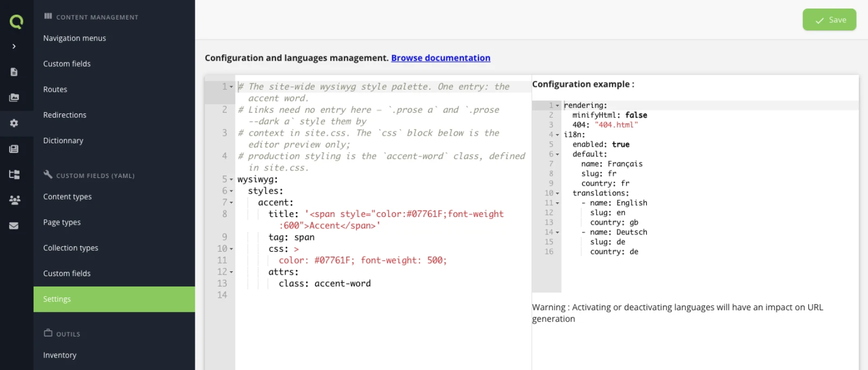Fold the i18n block in the configuration example
868x370 pixels.
pyautogui.click(x=558, y=135)
